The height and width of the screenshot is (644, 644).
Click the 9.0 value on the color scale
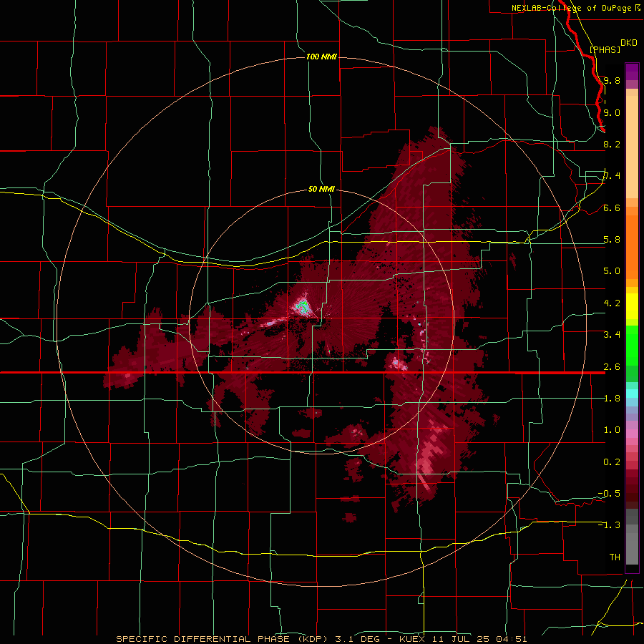pyautogui.click(x=612, y=112)
